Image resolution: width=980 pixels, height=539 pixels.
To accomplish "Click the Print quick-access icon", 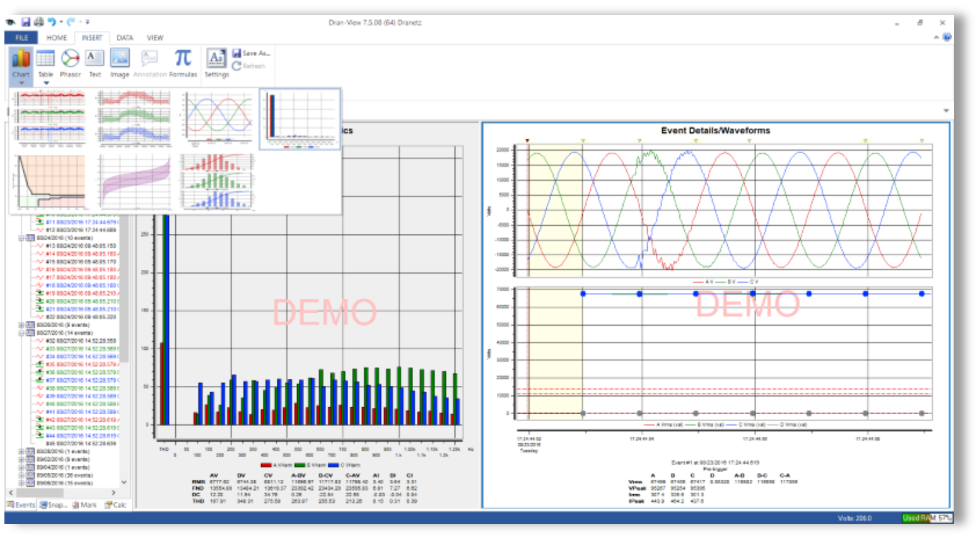I will 39,22.
